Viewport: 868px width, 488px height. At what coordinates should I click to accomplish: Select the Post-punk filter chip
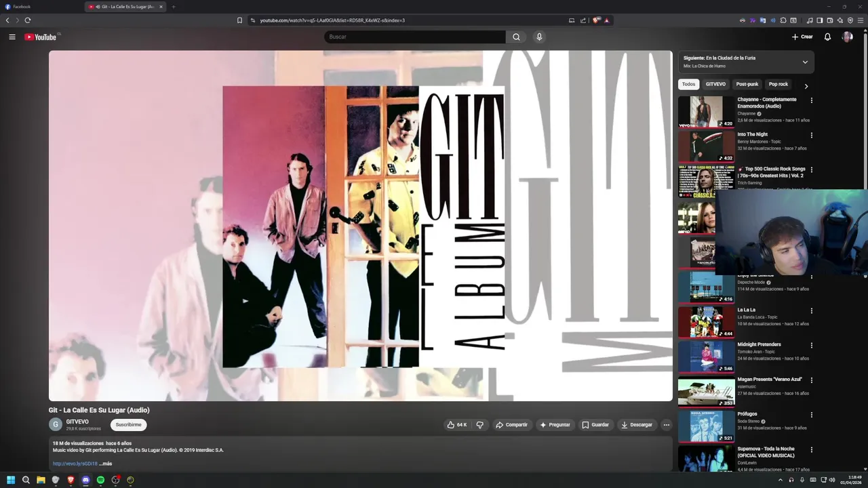pos(747,84)
